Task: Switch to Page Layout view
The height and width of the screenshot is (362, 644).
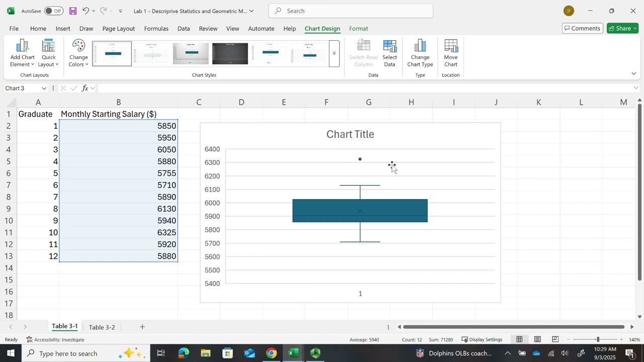Action: (537, 339)
